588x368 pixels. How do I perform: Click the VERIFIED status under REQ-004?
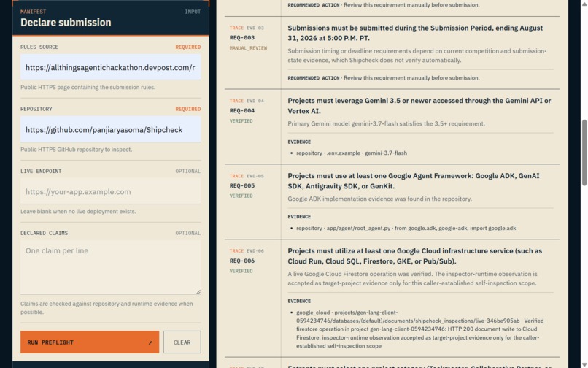[x=241, y=121]
